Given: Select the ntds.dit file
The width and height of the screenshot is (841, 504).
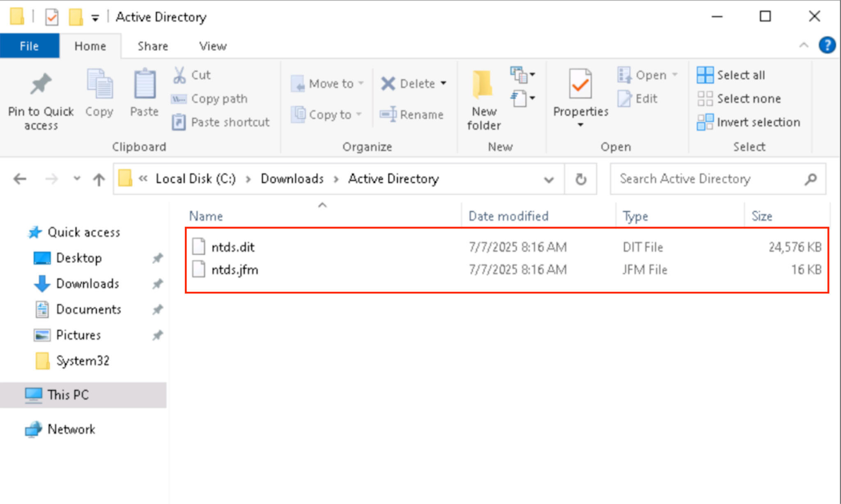Looking at the screenshot, I should [233, 247].
